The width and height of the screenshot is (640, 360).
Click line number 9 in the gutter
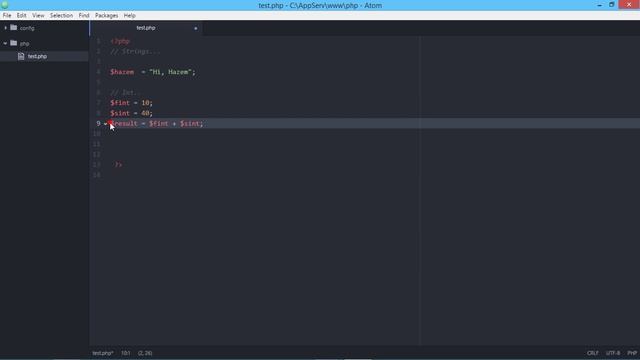click(x=98, y=123)
